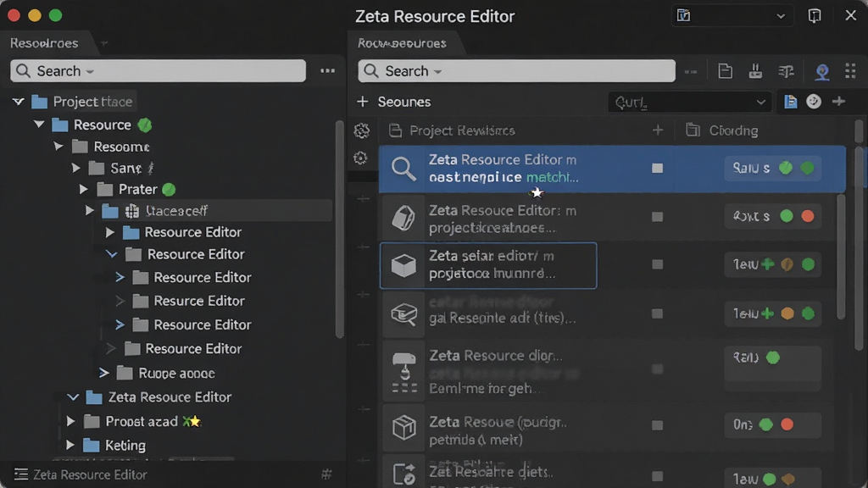Click the plus icon before Seounes
The width and height of the screenshot is (868, 488).
[363, 102]
